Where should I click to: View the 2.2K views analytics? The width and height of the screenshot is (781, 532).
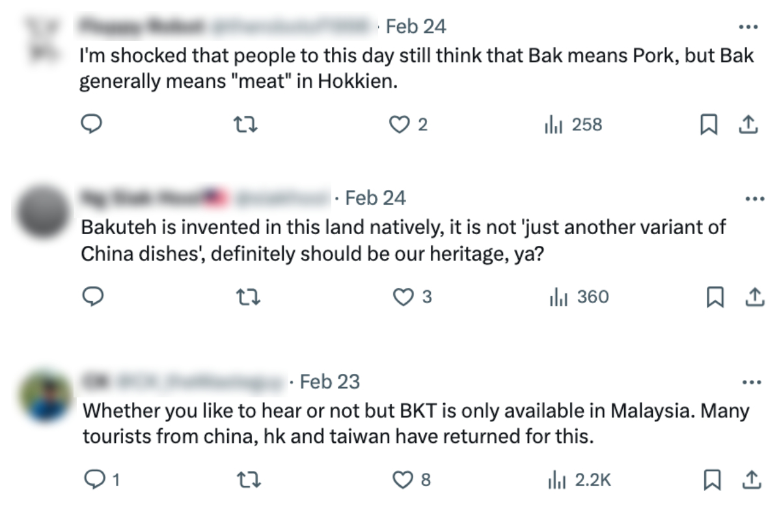[581, 480]
